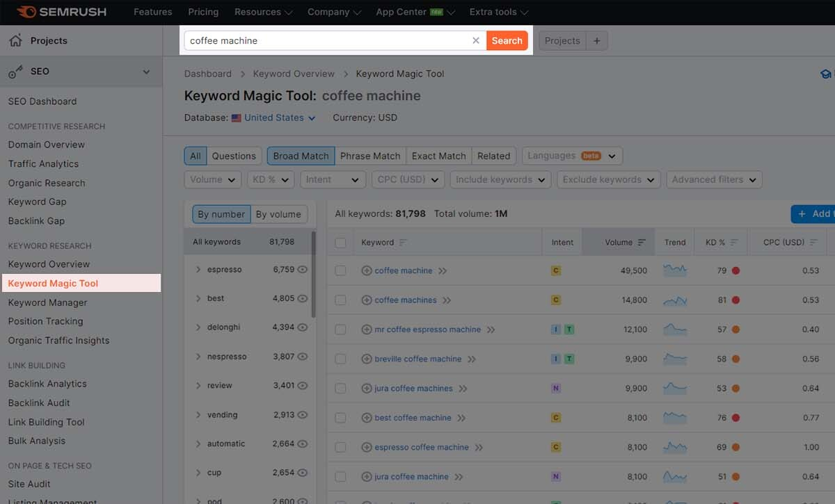This screenshot has height=504, width=835.
Task: Open the Extra tools menu
Action: 498,12
